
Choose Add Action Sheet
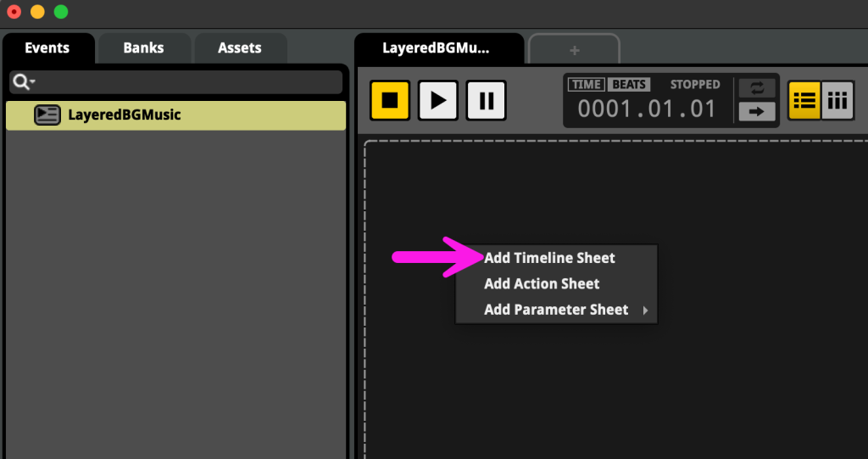coord(542,283)
